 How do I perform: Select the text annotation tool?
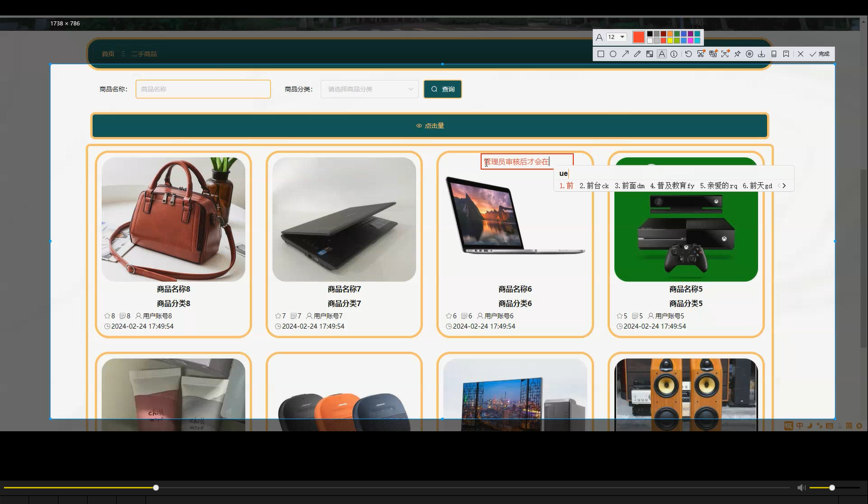[662, 54]
